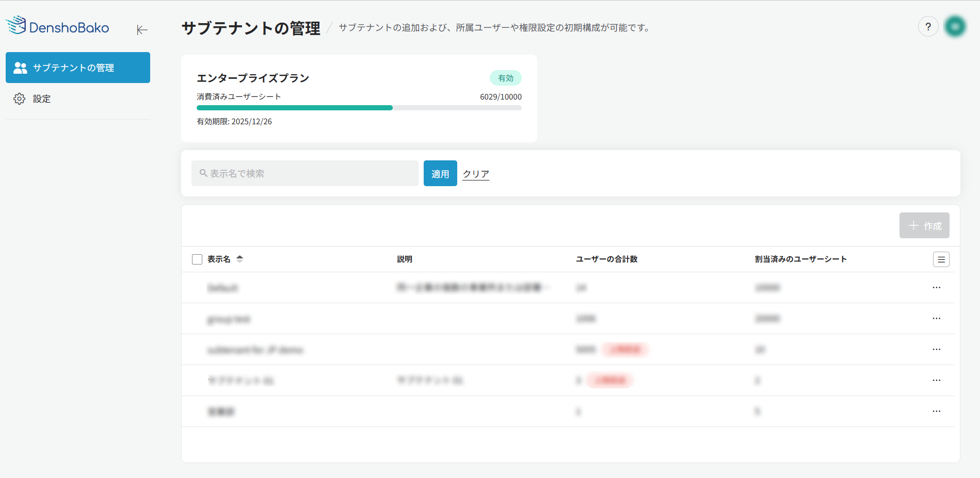Collapse the sidebar with the arrow icon
The image size is (980, 478).
click(142, 30)
